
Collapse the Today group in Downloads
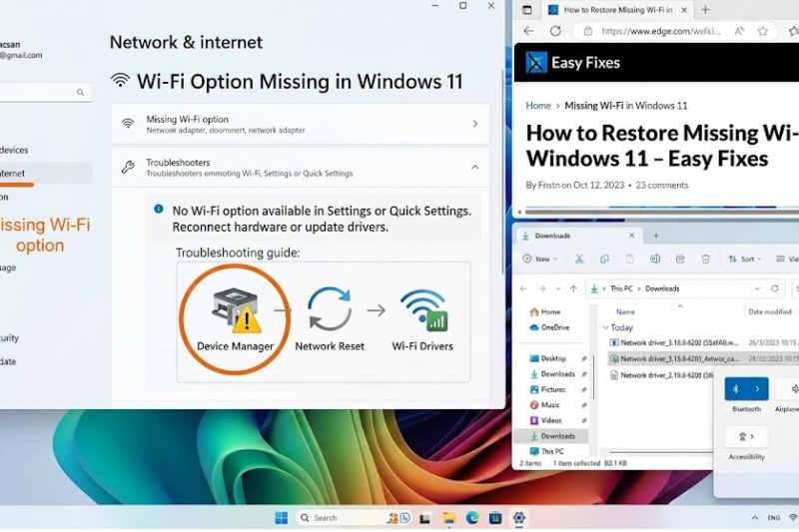[x=605, y=327]
